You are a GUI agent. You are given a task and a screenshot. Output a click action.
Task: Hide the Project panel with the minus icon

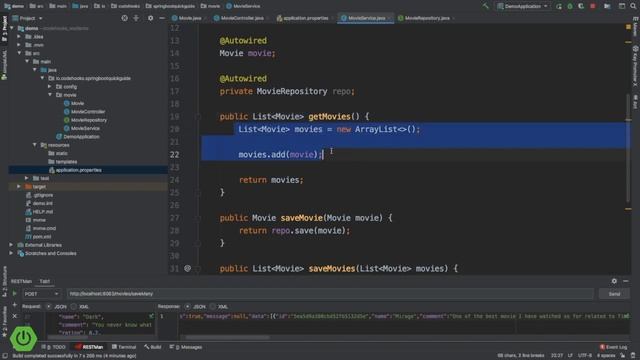(x=162, y=18)
